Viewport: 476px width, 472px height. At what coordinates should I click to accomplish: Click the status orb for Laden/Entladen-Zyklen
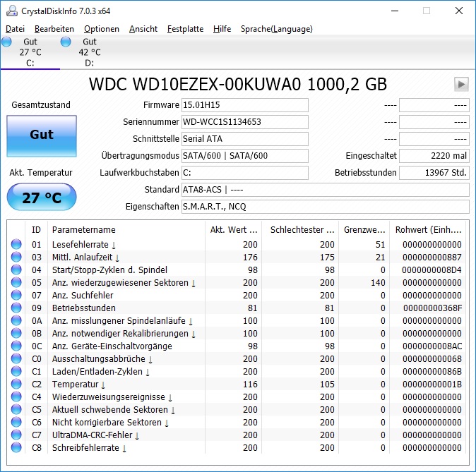pos(16,372)
